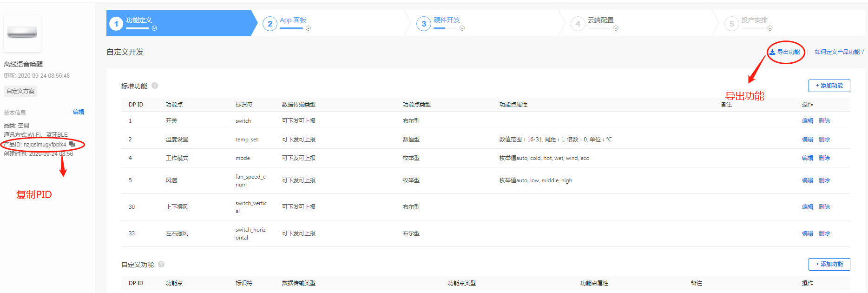Select 左右摆风 function cell
Image resolution: width=868 pixels, height=293 pixels.
[x=177, y=233]
